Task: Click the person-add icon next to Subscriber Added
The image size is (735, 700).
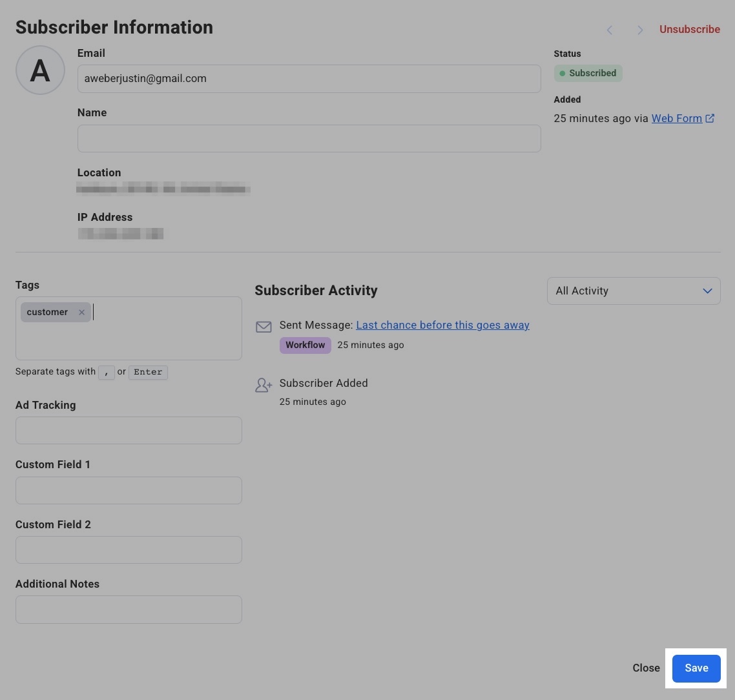Action: tap(264, 385)
